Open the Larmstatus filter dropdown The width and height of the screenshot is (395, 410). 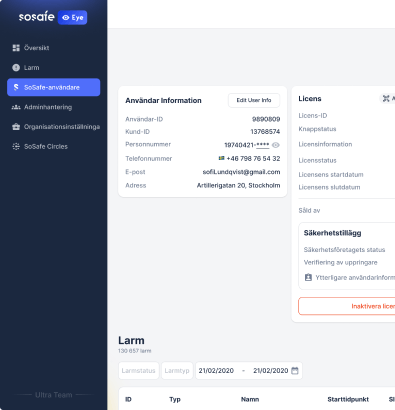coord(139,370)
